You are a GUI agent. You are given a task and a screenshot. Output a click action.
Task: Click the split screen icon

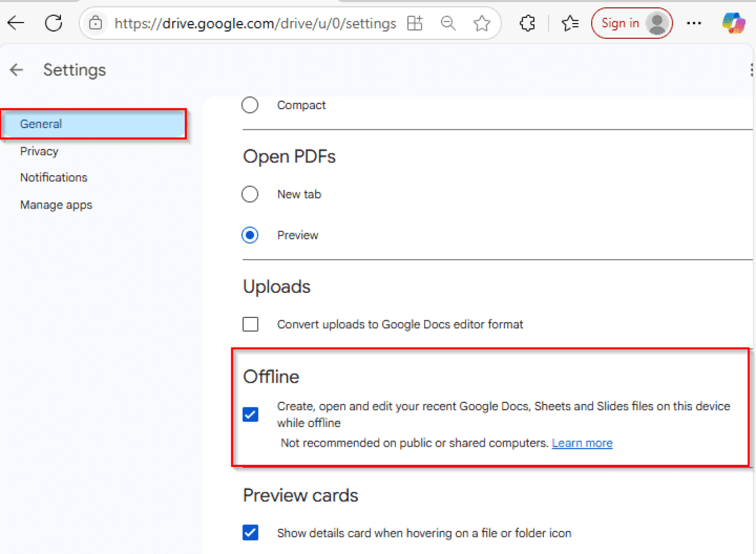pos(415,23)
